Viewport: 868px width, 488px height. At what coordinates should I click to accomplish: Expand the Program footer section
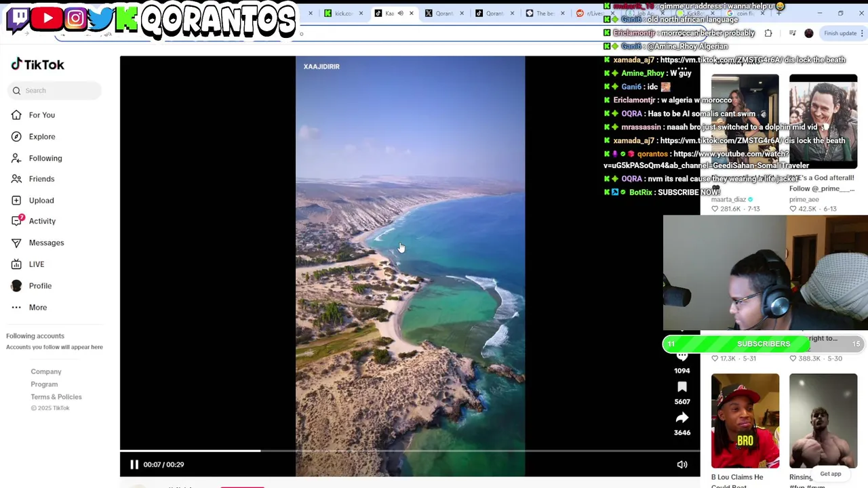coord(44,384)
